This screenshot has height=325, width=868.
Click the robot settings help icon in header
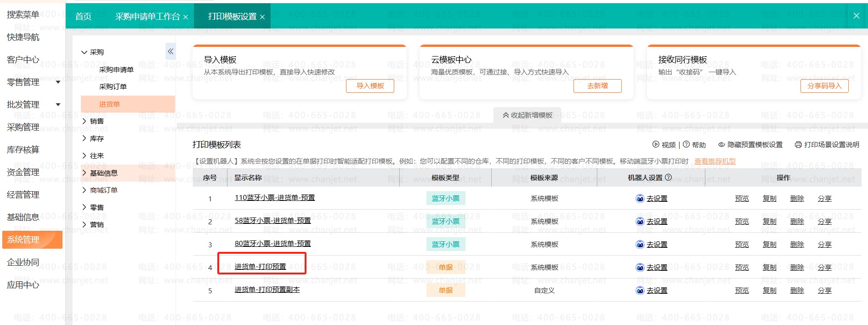pyautogui.click(x=669, y=177)
